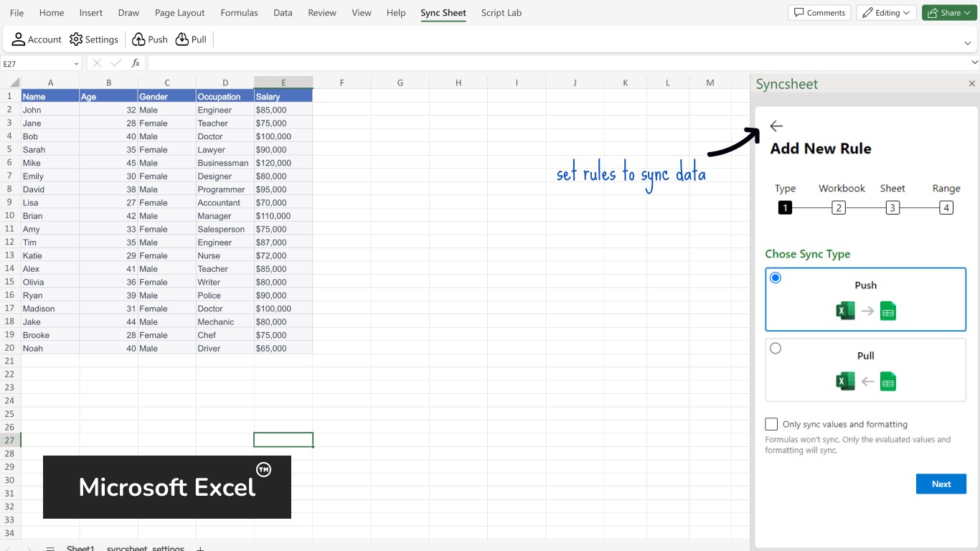Viewport: 980px width, 551px height.
Task: Open the Script Lab tab
Action: point(501,13)
